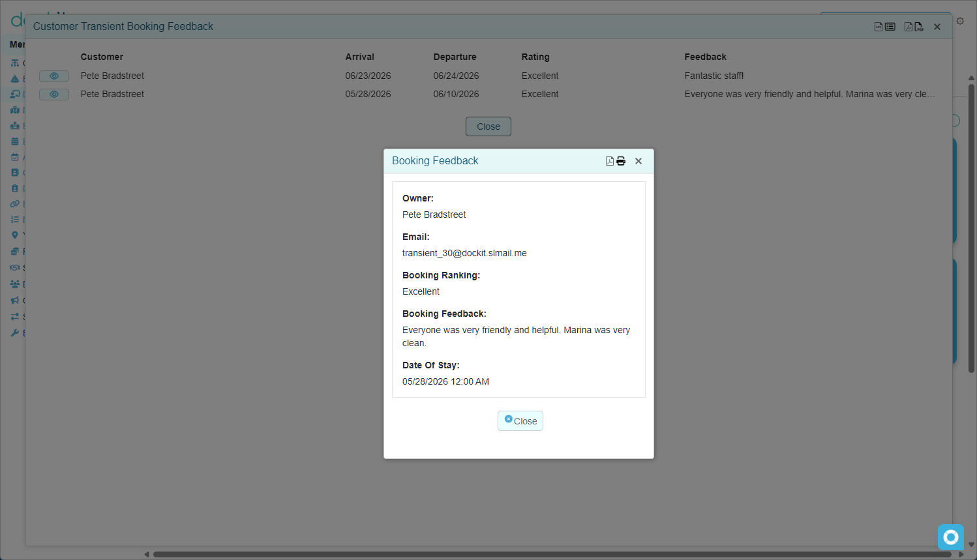This screenshot has width=977, height=560.
Task: Click the vertical scrollbar on the right
Action: (971, 228)
